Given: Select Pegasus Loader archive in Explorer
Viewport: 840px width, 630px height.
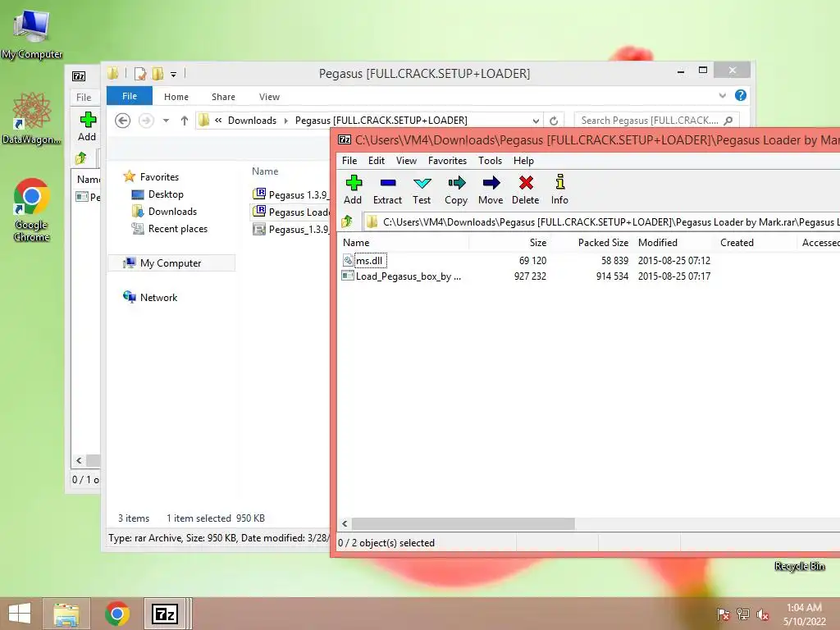Looking at the screenshot, I should click(291, 212).
